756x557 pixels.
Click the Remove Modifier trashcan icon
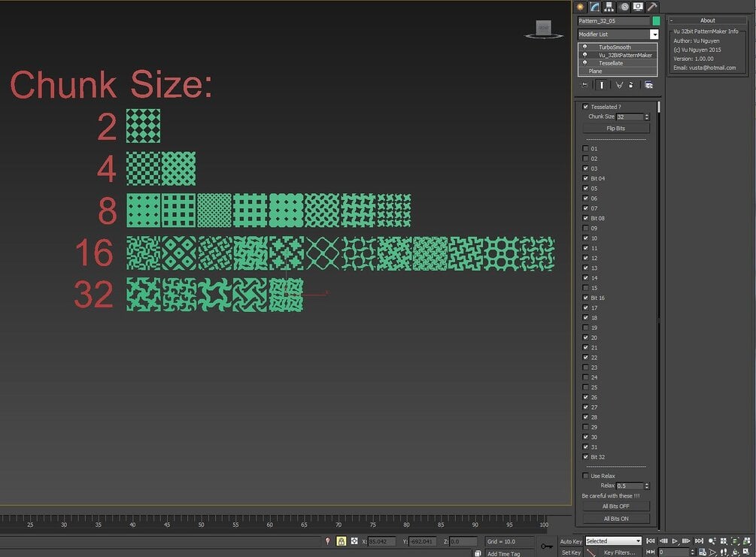click(x=630, y=85)
